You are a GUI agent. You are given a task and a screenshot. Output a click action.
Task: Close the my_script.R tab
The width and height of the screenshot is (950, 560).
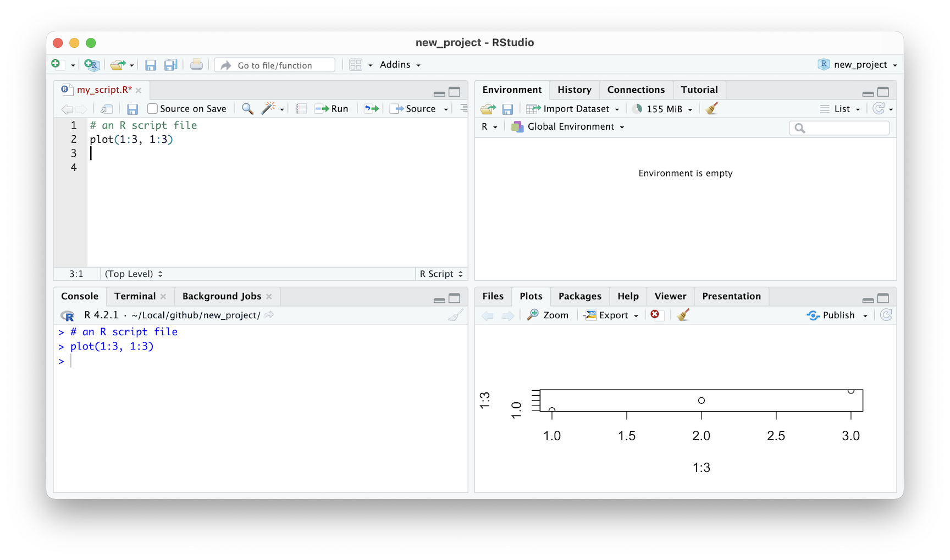[x=139, y=90]
